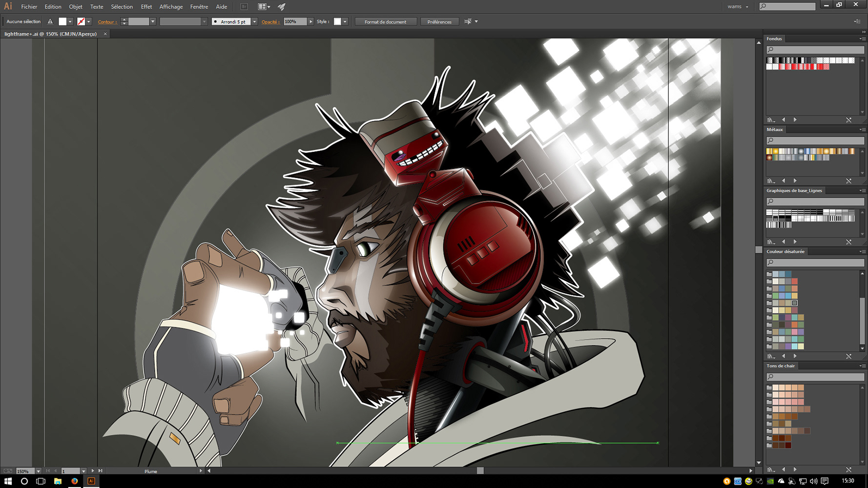Click the top-right help search field
The width and height of the screenshot is (868, 488).
[787, 6]
